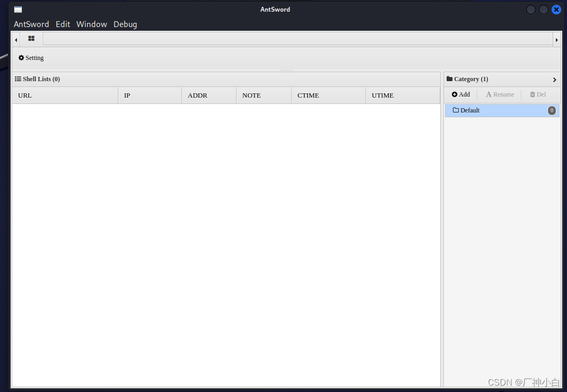Open the Setting toolbar item

tap(31, 58)
